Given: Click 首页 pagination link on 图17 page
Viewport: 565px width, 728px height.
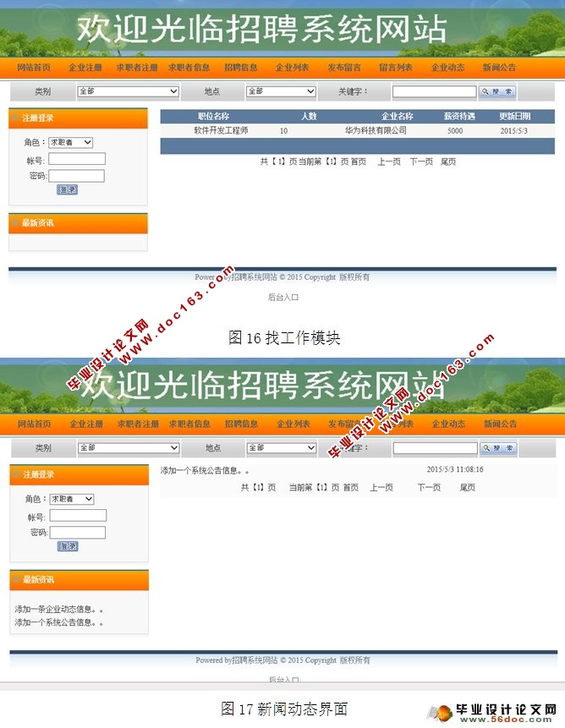Looking at the screenshot, I should click(351, 488).
